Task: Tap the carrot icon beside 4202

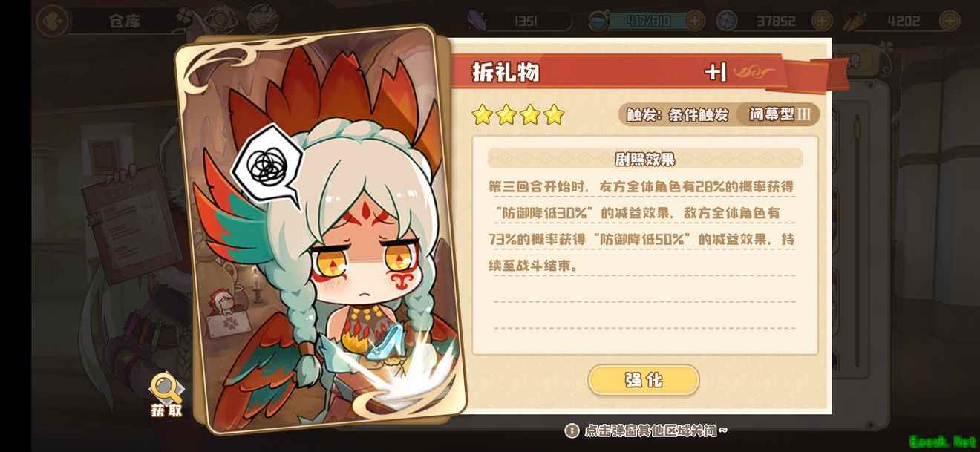Action: pyautogui.click(x=854, y=21)
